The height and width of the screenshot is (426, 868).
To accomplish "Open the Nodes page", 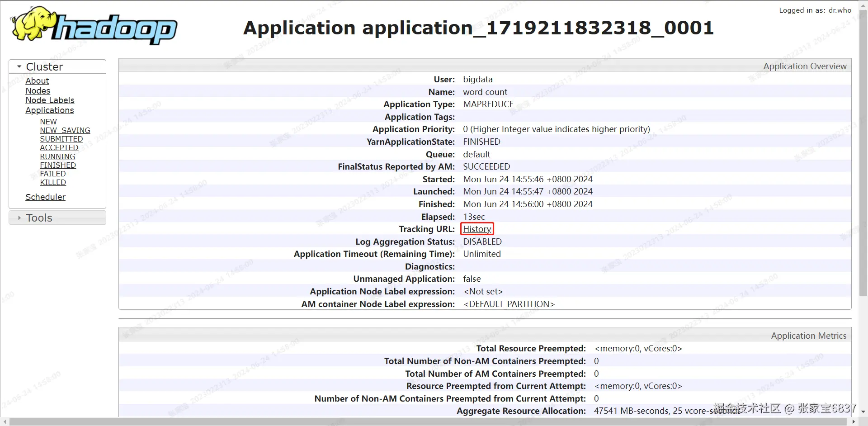I will (x=38, y=90).
